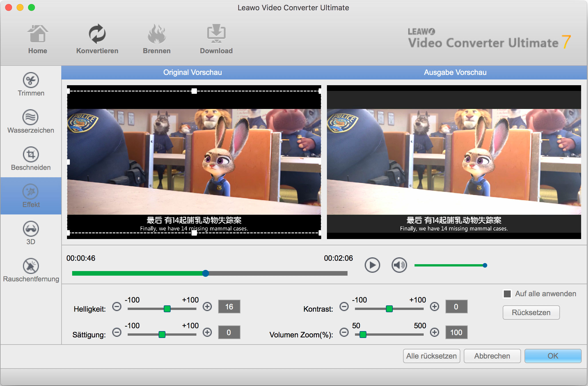Decrease Sättigung with minus button
The height and width of the screenshot is (386, 588).
pyautogui.click(x=117, y=332)
